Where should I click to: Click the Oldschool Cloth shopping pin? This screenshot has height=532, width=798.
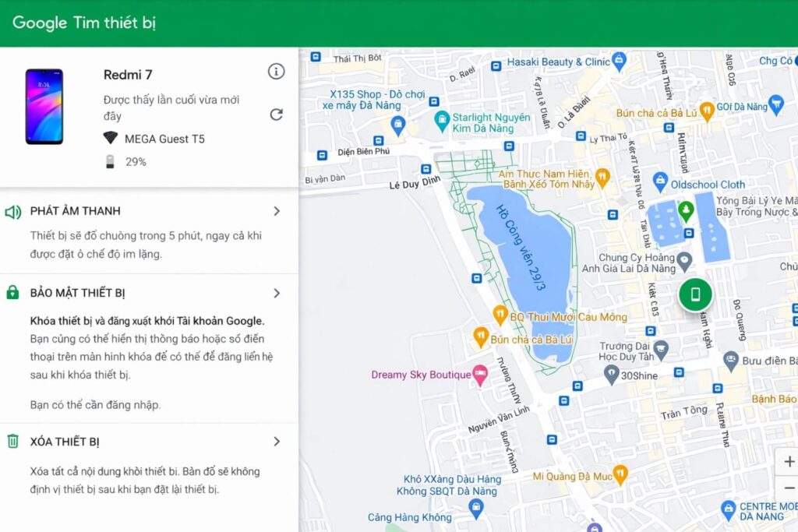point(660,183)
